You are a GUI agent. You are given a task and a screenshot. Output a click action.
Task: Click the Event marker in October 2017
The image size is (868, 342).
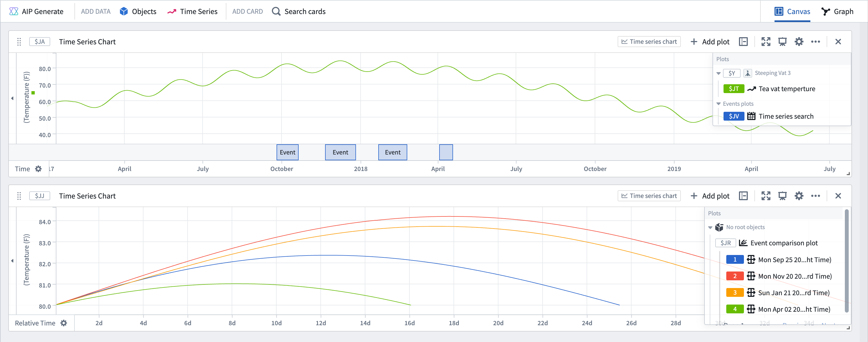click(288, 152)
